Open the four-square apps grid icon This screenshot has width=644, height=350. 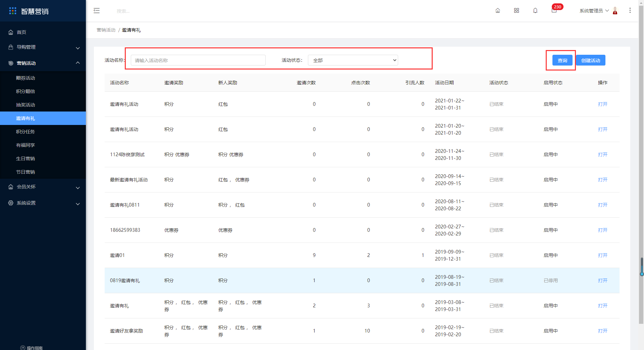coord(517,10)
